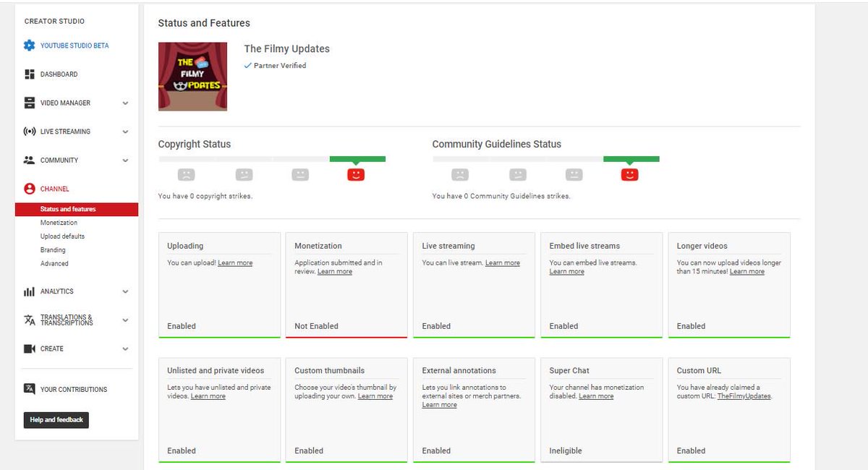The width and height of the screenshot is (868, 470).
Task: Click first gray sad face in Community Guidelines Status
Action: tap(460, 174)
